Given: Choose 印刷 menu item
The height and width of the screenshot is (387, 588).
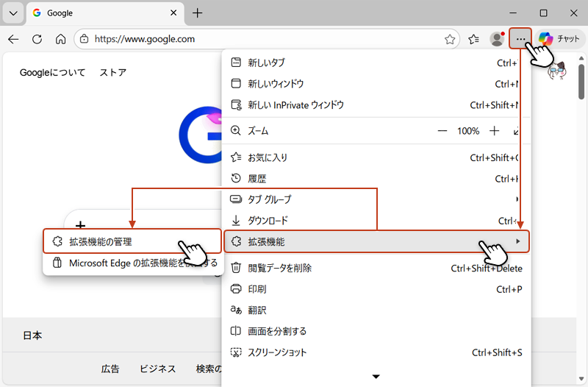Looking at the screenshot, I should point(376,289).
